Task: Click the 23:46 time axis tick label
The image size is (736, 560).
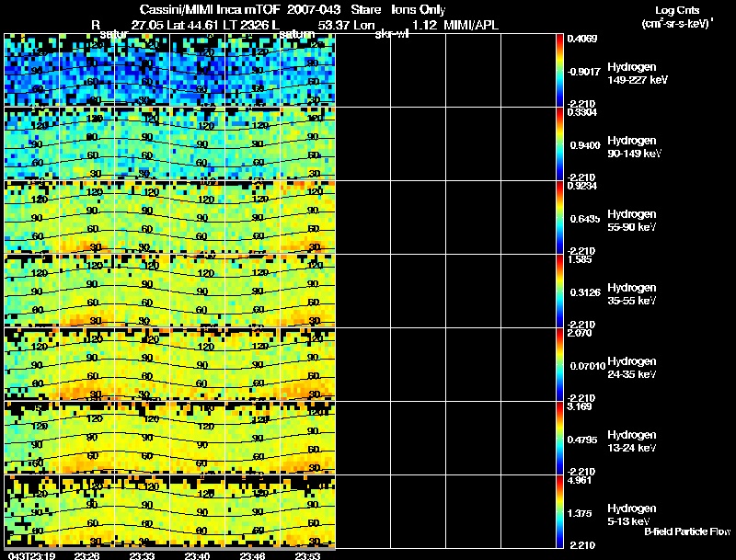Action: tap(253, 554)
